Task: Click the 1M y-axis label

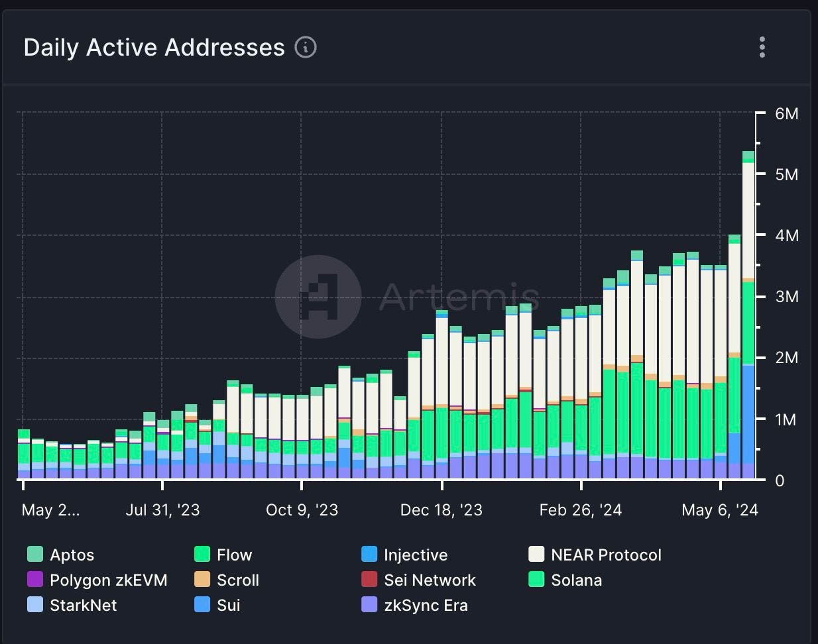Action: point(786,419)
